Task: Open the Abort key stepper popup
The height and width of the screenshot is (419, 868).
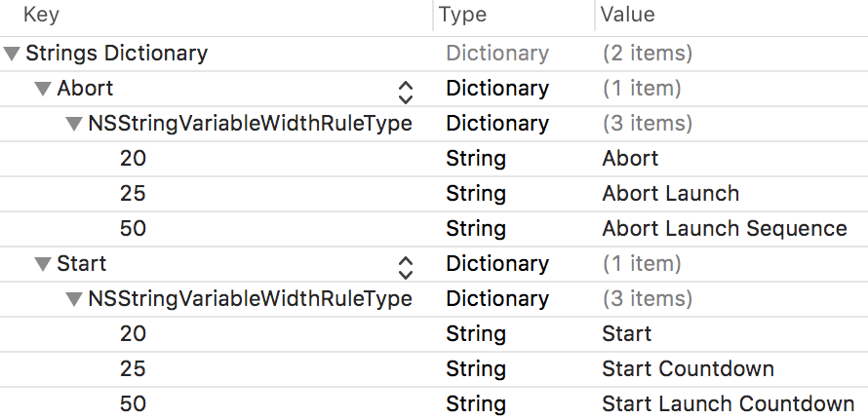Action: click(x=406, y=93)
